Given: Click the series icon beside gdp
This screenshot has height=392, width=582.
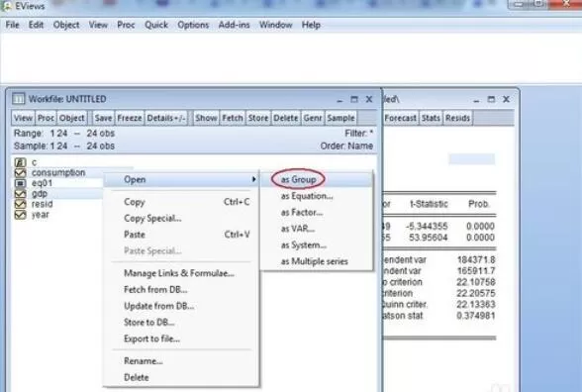Looking at the screenshot, I should pyautogui.click(x=20, y=194).
